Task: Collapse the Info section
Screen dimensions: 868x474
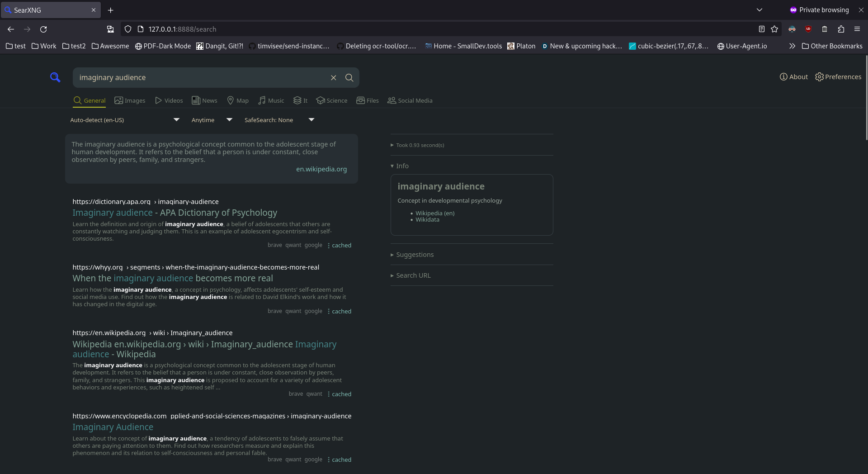Action: tap(400, 166)
